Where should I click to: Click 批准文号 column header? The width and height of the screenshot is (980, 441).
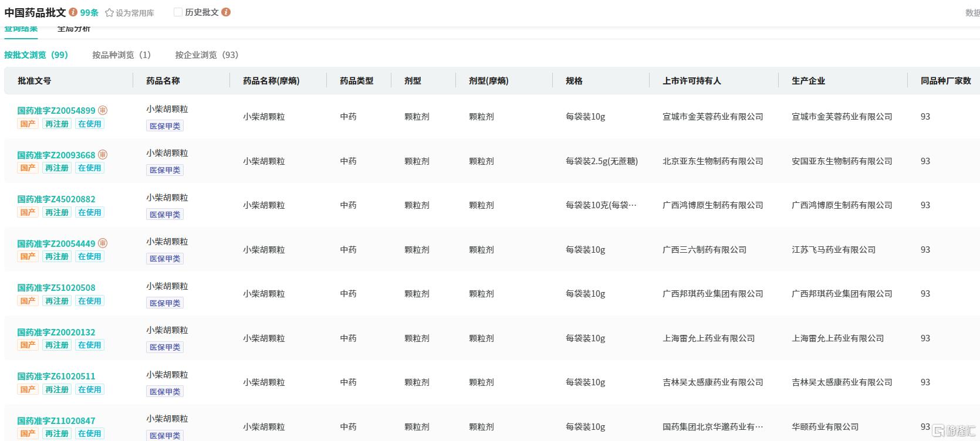tap(34, 81)
